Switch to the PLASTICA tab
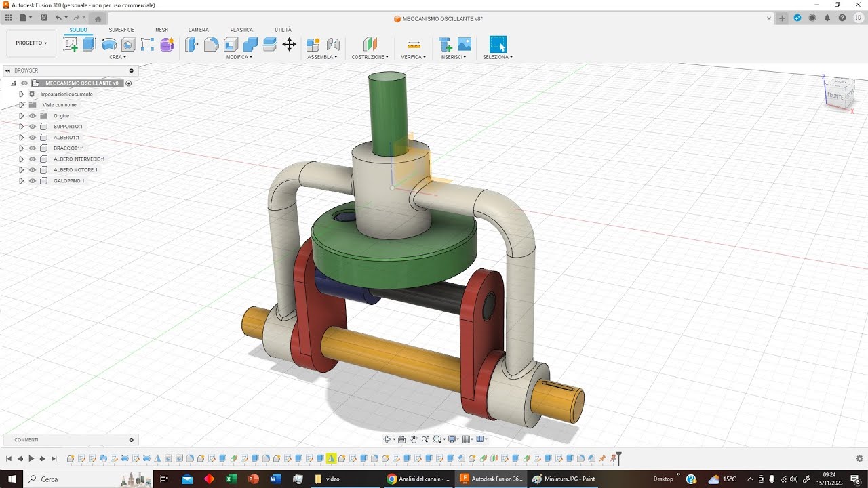Screen dimensions: 868x488 click(241, 30)
